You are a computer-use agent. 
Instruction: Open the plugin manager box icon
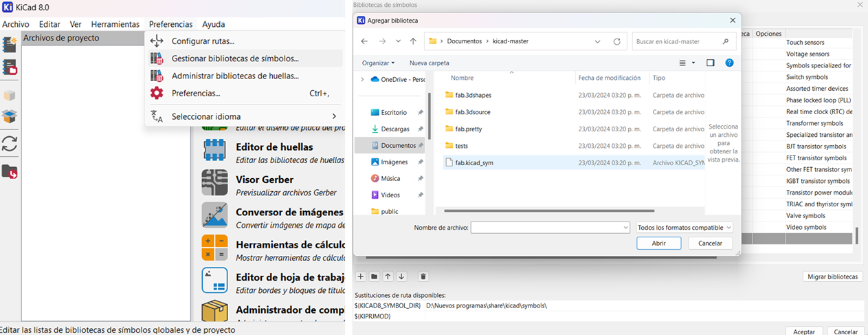214,312
